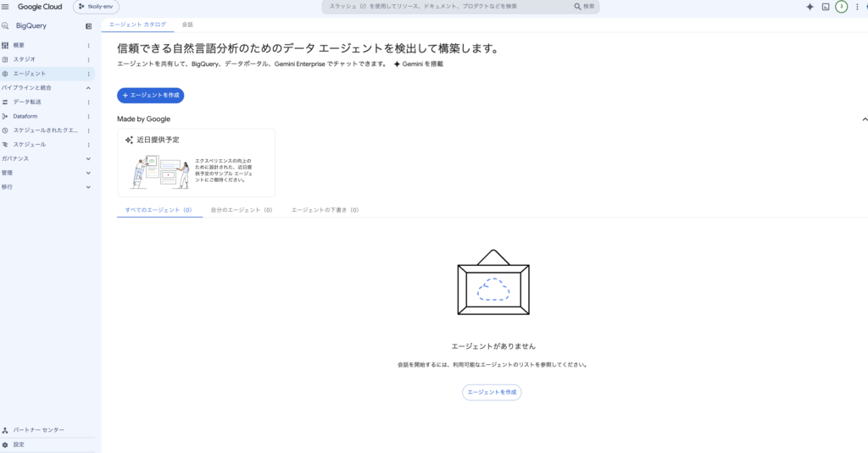The image size is (868, 453).
Task: Collapse the Made by Google section
Action: 864,119
